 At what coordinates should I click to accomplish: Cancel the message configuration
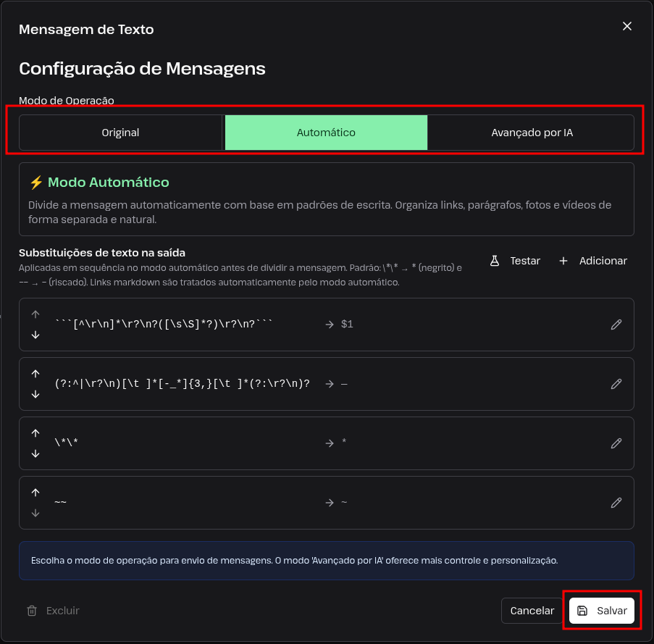532,611
